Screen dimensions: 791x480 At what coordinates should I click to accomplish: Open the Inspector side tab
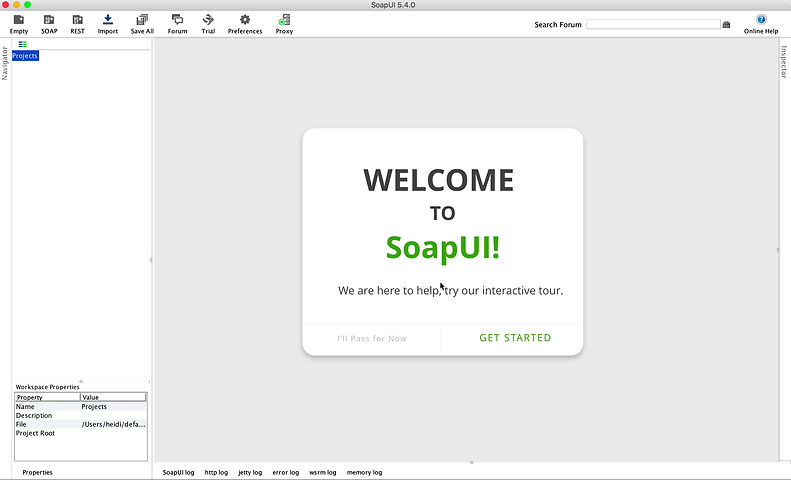point(784,62)
